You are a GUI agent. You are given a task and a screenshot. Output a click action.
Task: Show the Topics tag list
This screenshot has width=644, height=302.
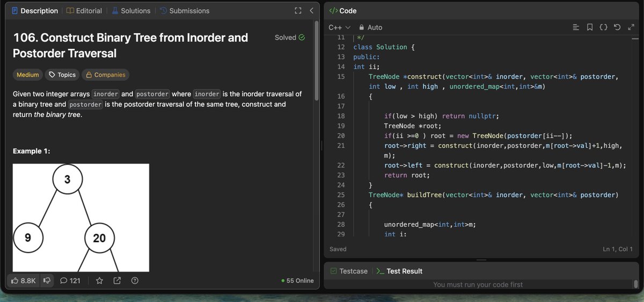[62, 75]
